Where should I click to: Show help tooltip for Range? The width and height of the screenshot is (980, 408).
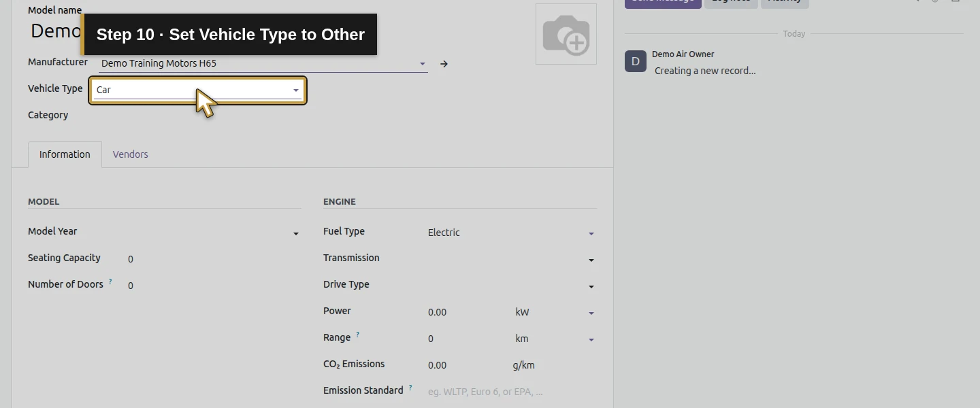(358, 335)
